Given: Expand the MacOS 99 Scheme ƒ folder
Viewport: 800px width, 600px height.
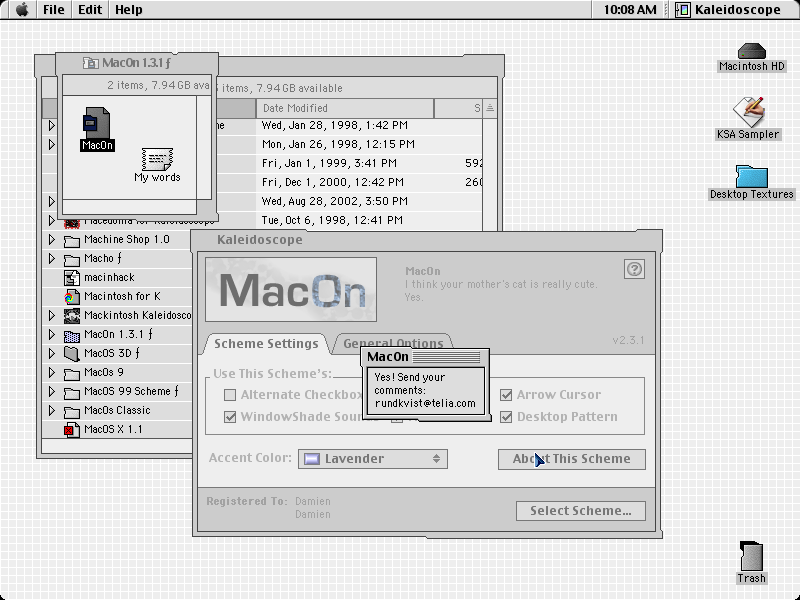Looking at the screenshot, I should 52,391.
